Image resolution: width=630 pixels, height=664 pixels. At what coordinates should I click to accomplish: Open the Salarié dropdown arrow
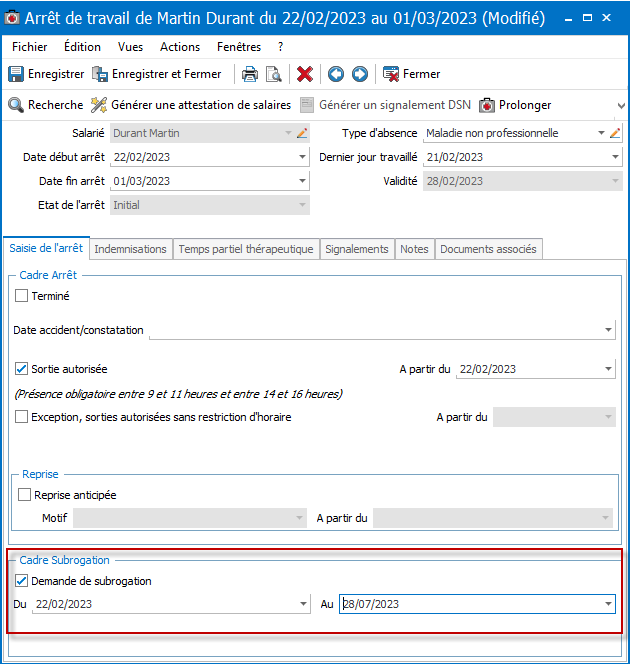pyautogui.click(x=288, y=133)
